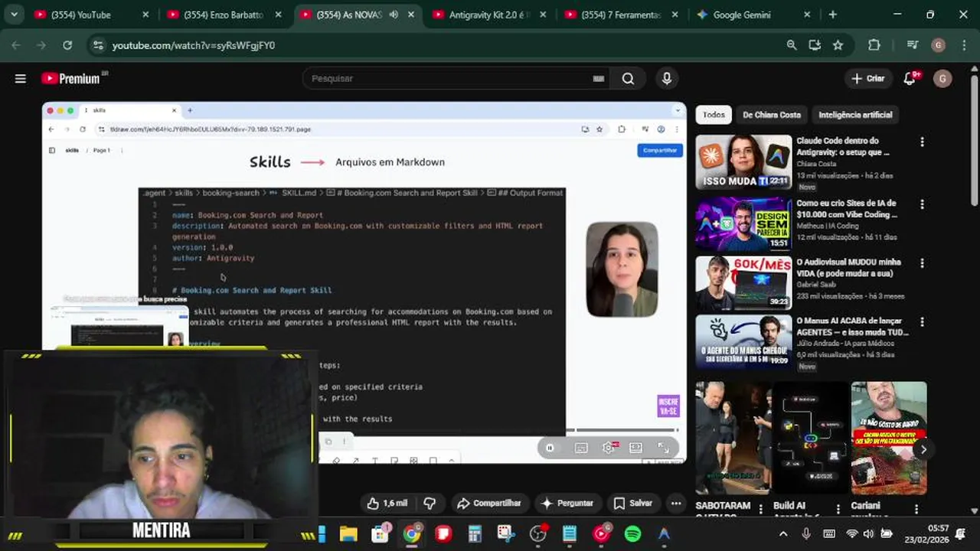This screenshot has height=551, width=980.
Task: Open options for the Build AI short
Action: tap(838, 509)
